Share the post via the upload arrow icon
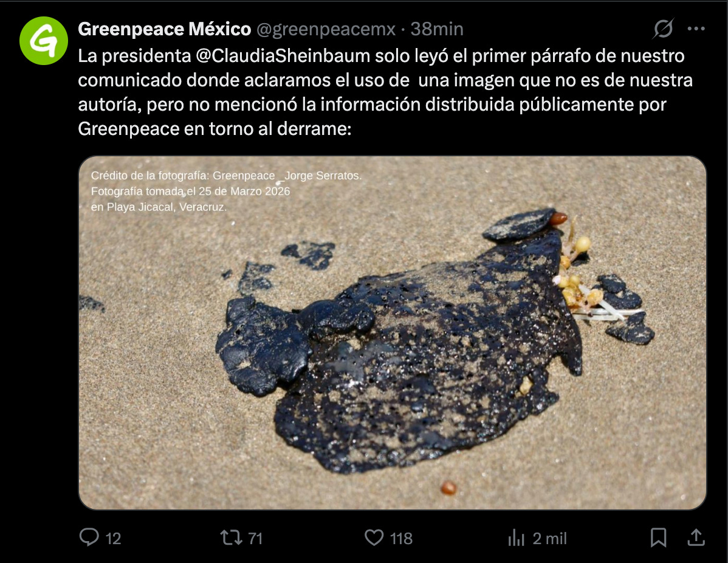Viewport: 728px width, 563px height. tap(696, 537)
